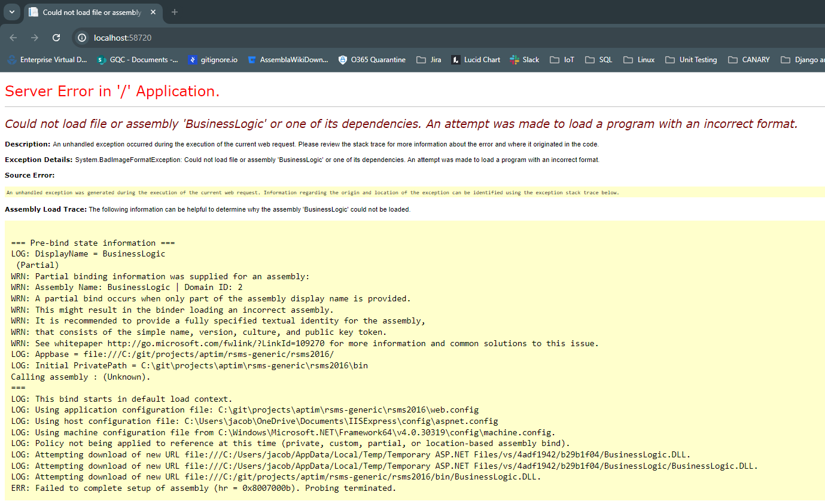825x504 pixels.
Task: Open AssemblaWikiDown... bookmark
Action: 288,60
